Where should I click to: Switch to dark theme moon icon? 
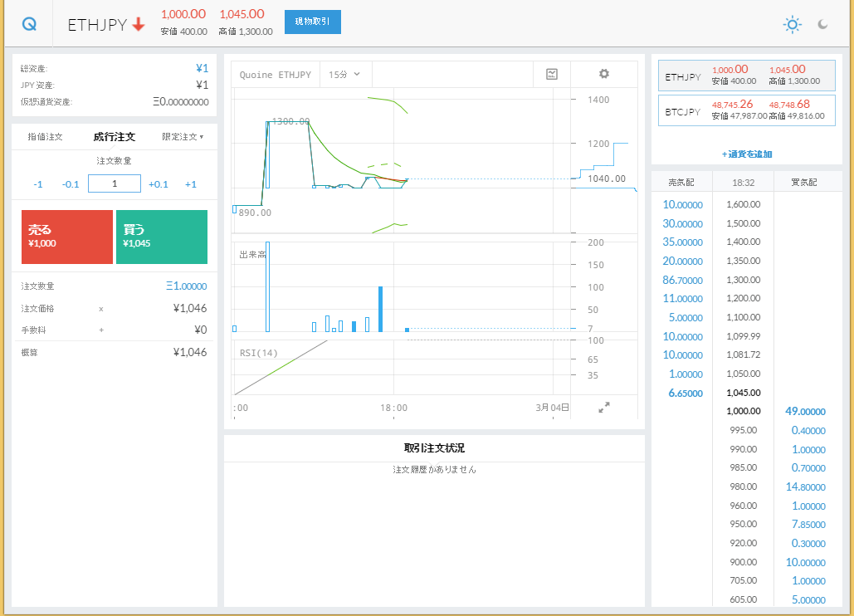[x=822, y=25]
